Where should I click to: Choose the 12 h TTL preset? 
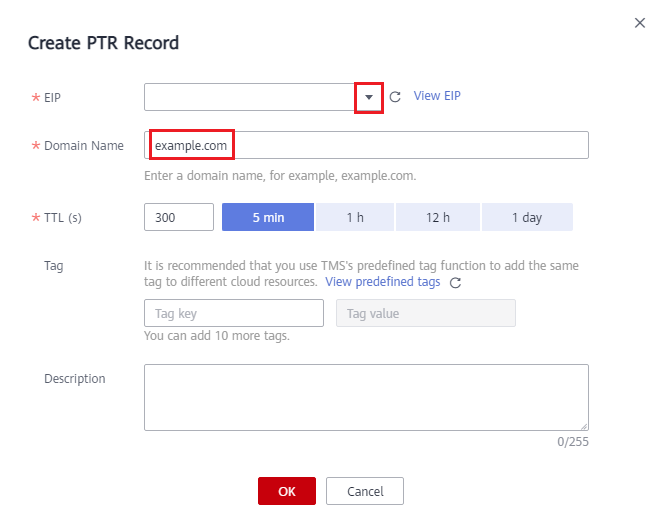[438, 217]
